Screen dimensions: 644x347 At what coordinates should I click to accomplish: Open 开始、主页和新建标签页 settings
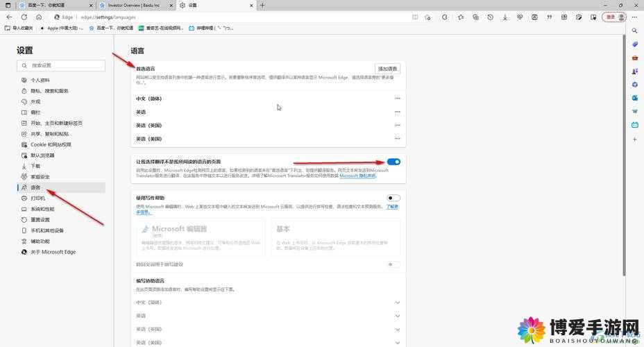(x=61, y=124)
